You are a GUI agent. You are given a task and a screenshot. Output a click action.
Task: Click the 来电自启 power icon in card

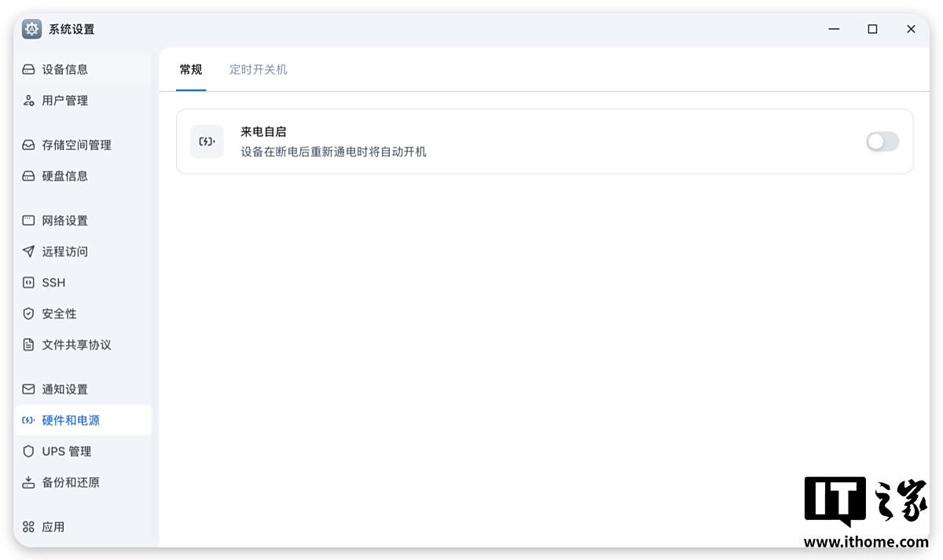click(x=207, y=141)
